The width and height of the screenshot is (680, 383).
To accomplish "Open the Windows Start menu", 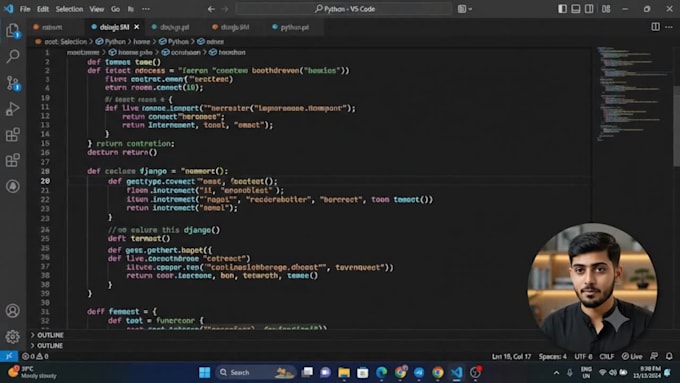I will pos(204,372).
